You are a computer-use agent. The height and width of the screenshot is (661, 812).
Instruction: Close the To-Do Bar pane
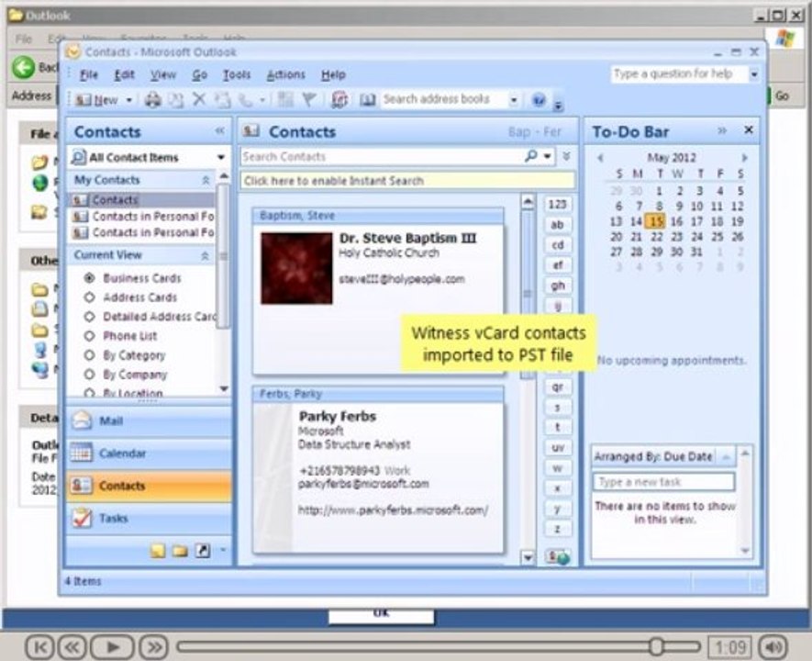click(749, 130)
